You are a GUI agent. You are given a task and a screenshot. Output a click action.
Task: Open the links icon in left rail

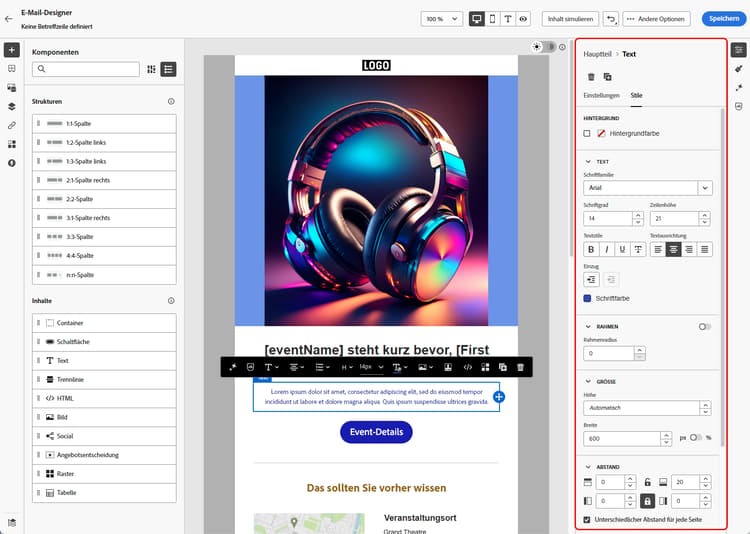click(11, 125)
